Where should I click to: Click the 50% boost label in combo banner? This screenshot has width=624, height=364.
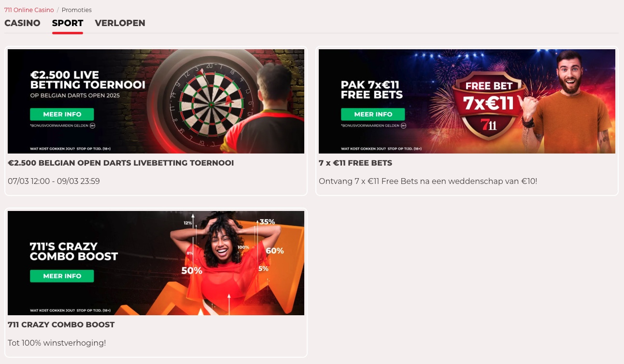pyautogui.click(x=192, y=271)
